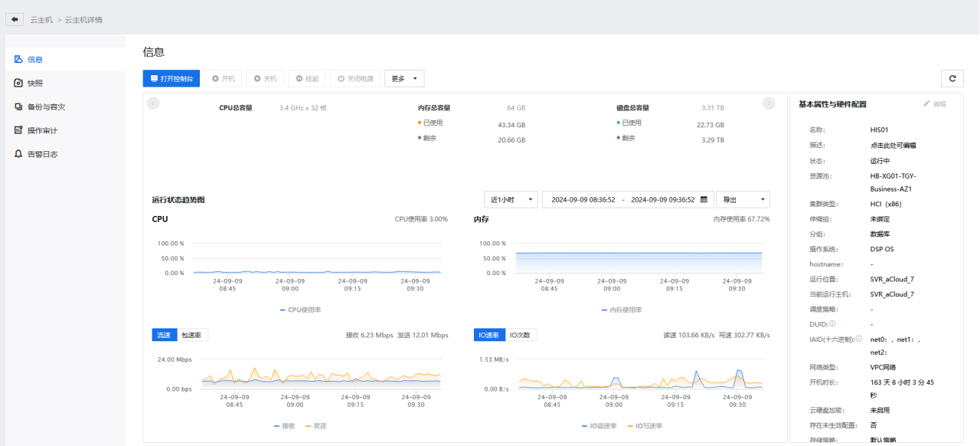Click the right carousel arrow in capacity panel
The height and width of the screenshot is (446, 980).
pyautogui.click(x=769, y=103)
